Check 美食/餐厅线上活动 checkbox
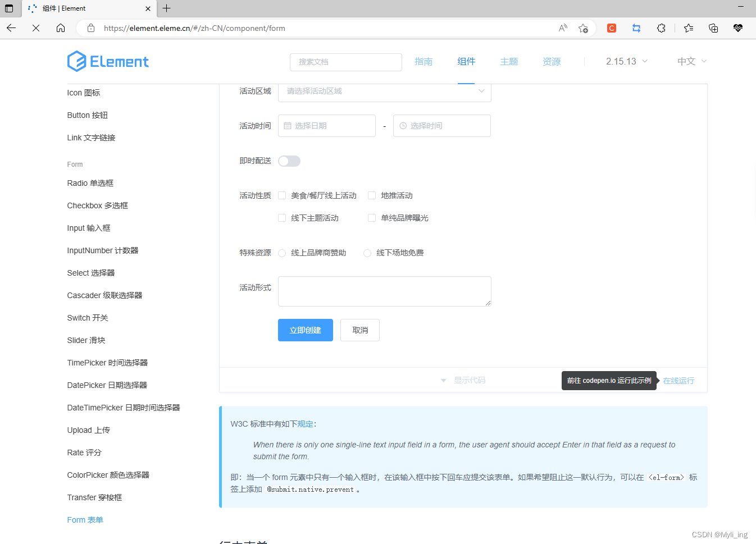Image resolution: width=756 pixels, height=544 pixels. point(282,195)
